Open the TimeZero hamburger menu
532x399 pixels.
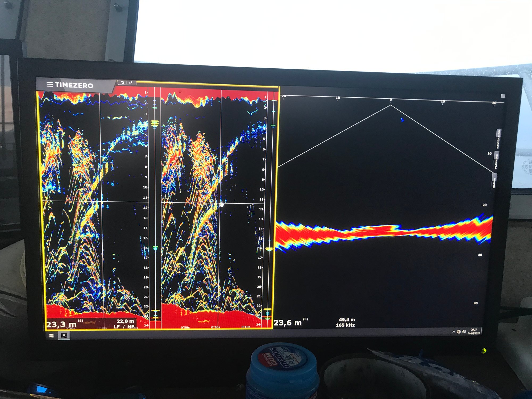click(x=49, y=85)
